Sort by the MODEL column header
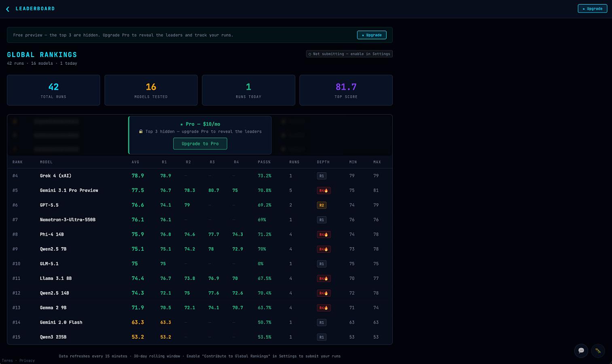 [46, 162]
